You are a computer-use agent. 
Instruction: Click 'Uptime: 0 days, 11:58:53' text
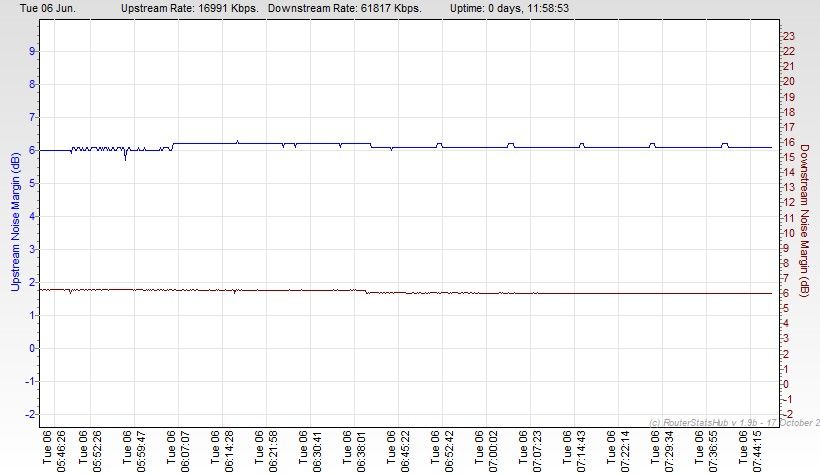pyautogui.click(x=509, y=8)
